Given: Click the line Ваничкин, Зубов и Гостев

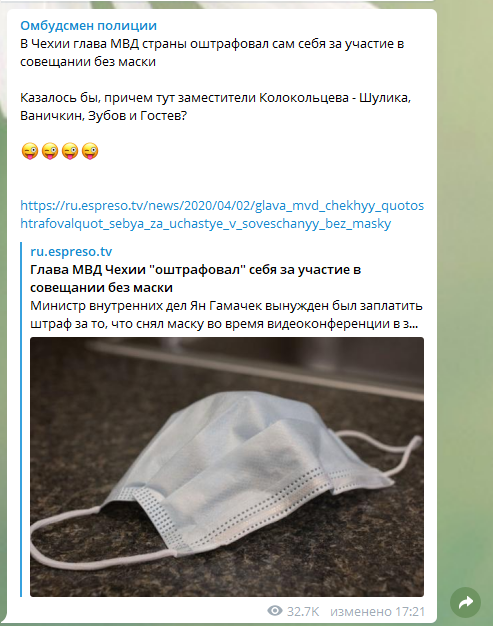Looking at the screenshot, I should (x=103, y=116).
